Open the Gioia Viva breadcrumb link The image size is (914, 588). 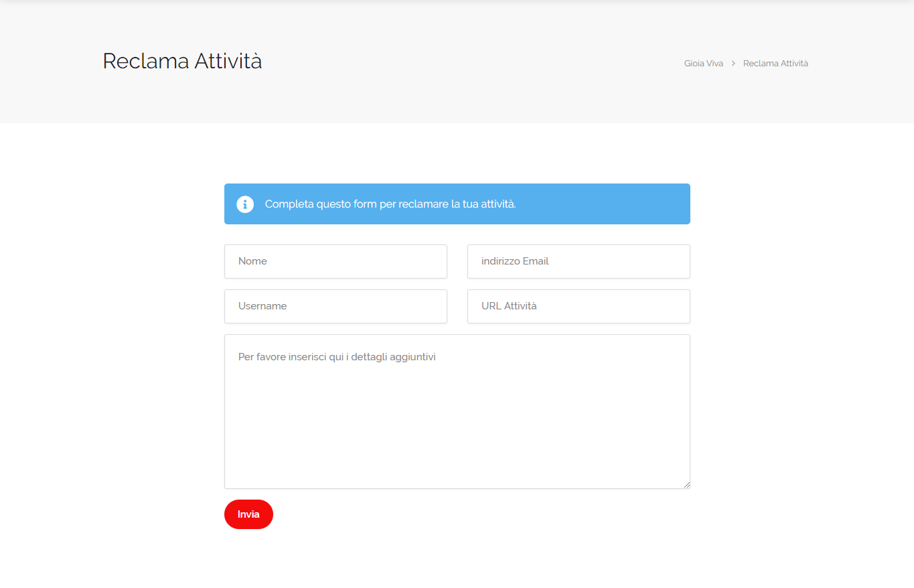(704, 64)
